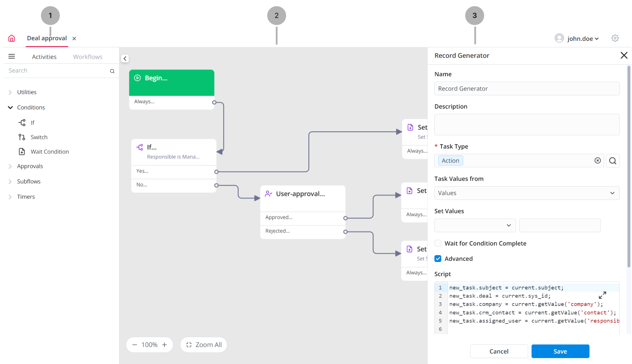Select the Switch activity icon

pos(22,137)
